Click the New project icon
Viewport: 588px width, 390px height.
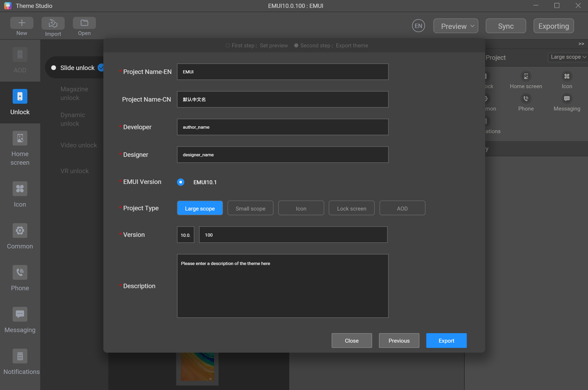22,23
